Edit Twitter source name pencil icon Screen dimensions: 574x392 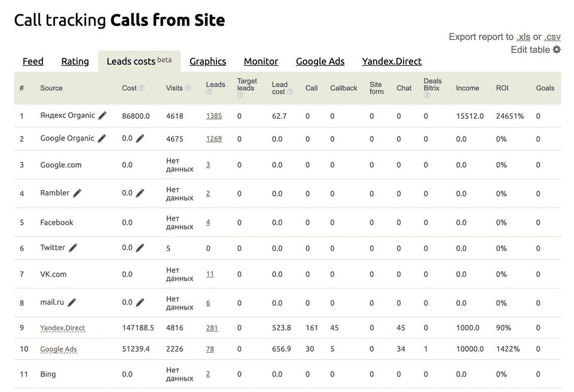tap(73, 248)
